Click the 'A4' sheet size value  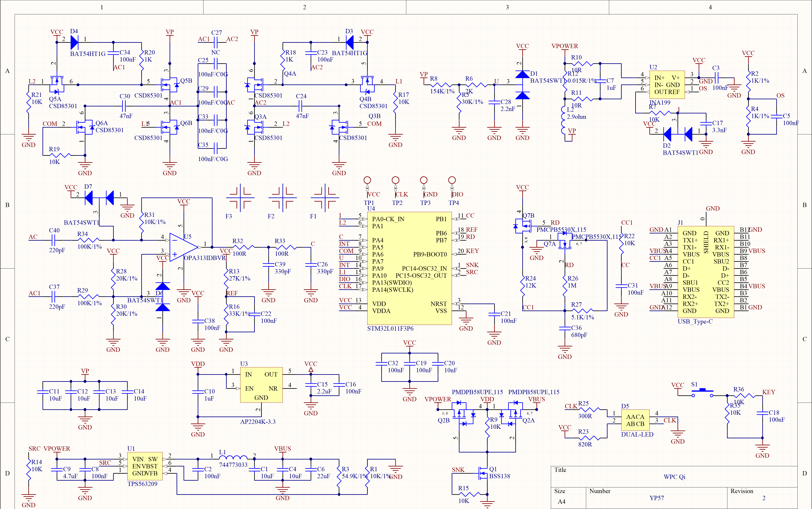coord(562,502)
